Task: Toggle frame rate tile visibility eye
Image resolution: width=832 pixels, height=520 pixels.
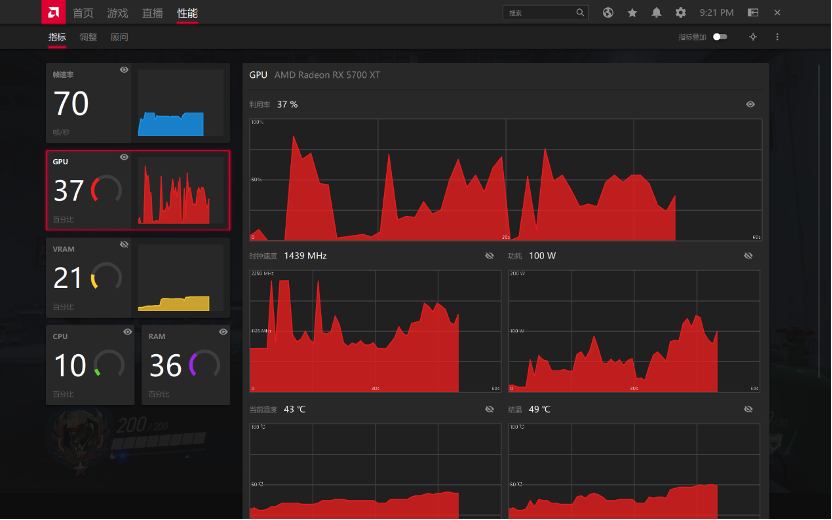Action: tap(124, 70)
